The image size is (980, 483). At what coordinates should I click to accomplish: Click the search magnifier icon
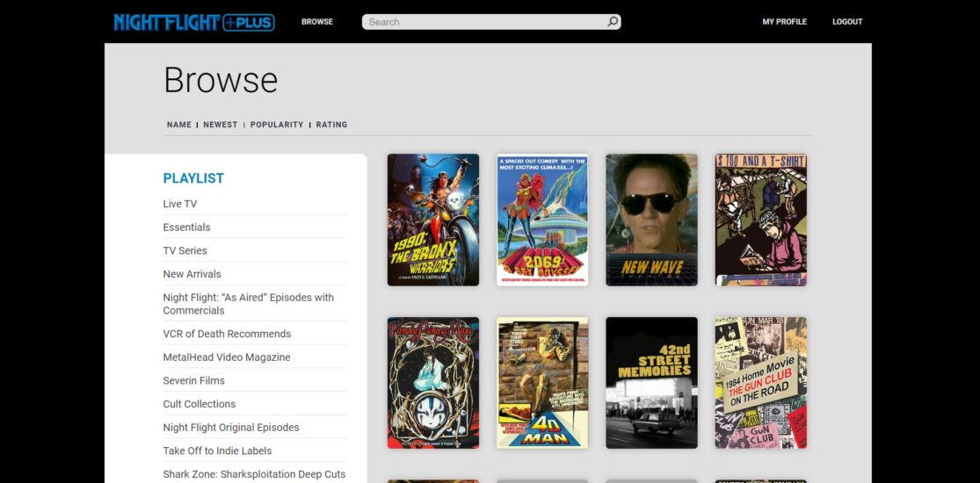tap(613, 22)
